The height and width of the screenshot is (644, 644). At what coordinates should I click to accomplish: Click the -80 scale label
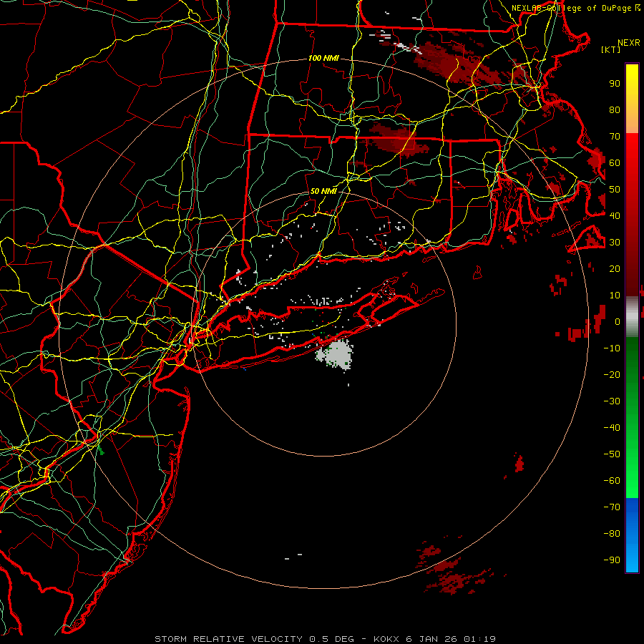[x=612, y=534]
